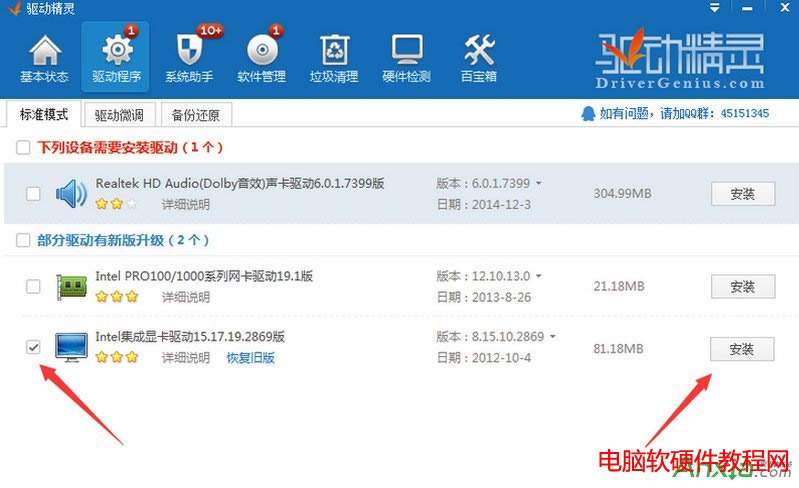This screenshot has width=799, height=488.
Task: Expand version dropdown 8.15.10.2869
Action: click(553, 337)
